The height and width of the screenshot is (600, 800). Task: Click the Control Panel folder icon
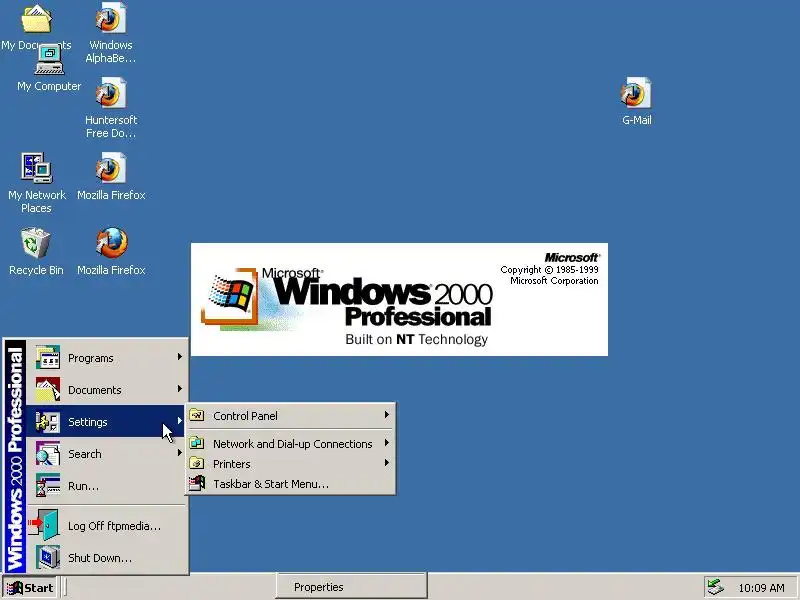(197, 415)
